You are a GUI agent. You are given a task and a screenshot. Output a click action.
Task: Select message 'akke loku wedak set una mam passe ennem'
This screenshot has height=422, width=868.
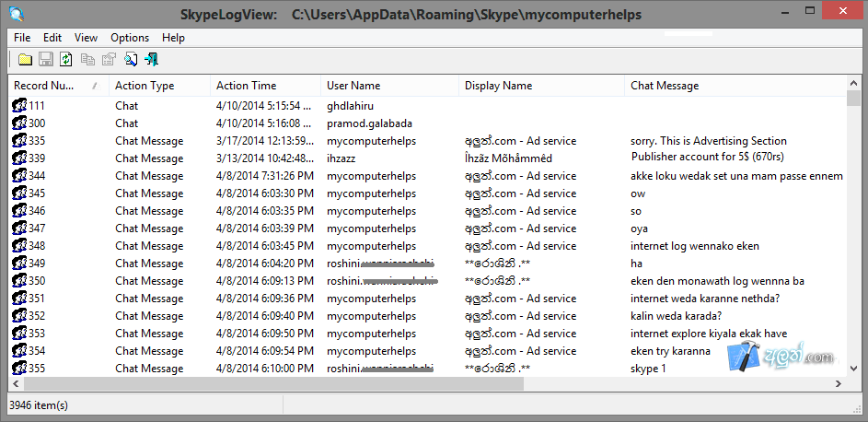[x=736, y=176]
